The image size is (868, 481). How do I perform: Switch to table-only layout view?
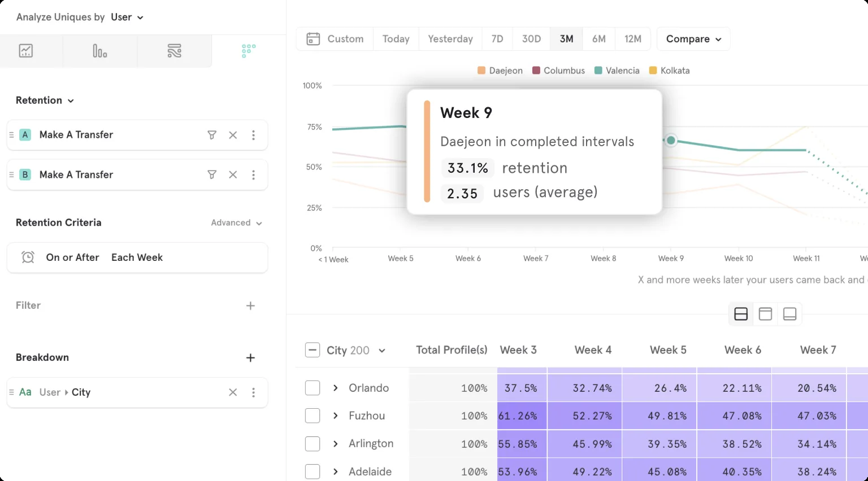[790, 314]
